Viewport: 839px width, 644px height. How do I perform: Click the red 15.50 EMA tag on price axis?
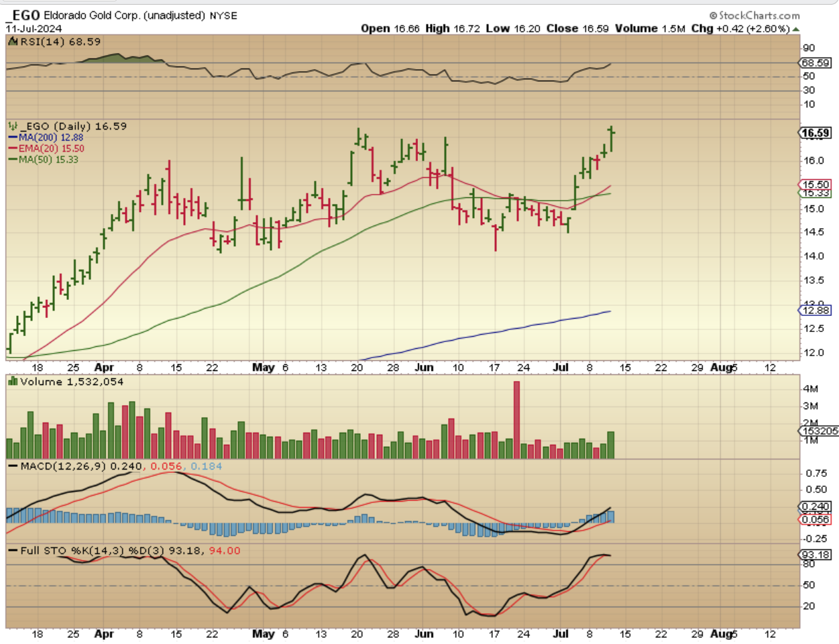click(816, 184)
